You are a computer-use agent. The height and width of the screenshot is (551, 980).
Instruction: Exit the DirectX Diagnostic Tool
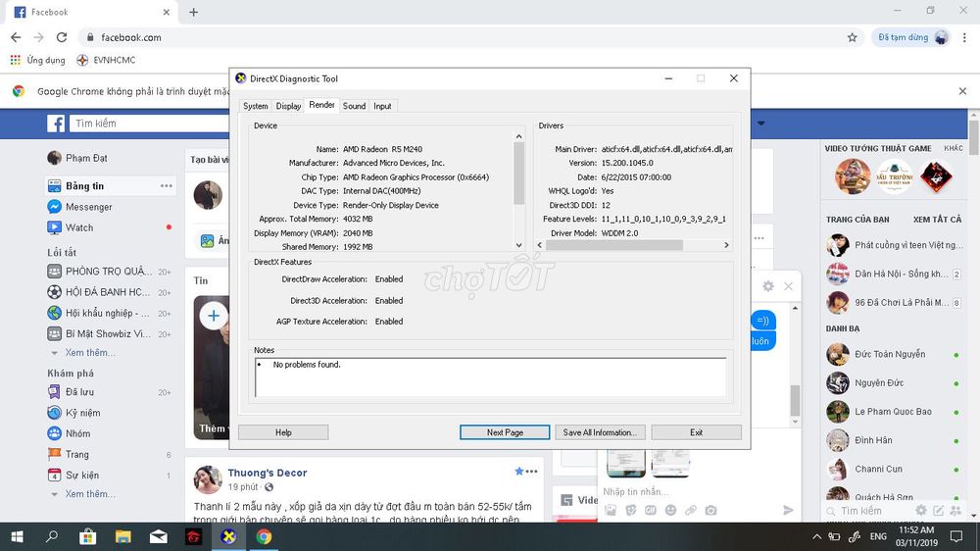pyautogui.click(x=696, y=432)
